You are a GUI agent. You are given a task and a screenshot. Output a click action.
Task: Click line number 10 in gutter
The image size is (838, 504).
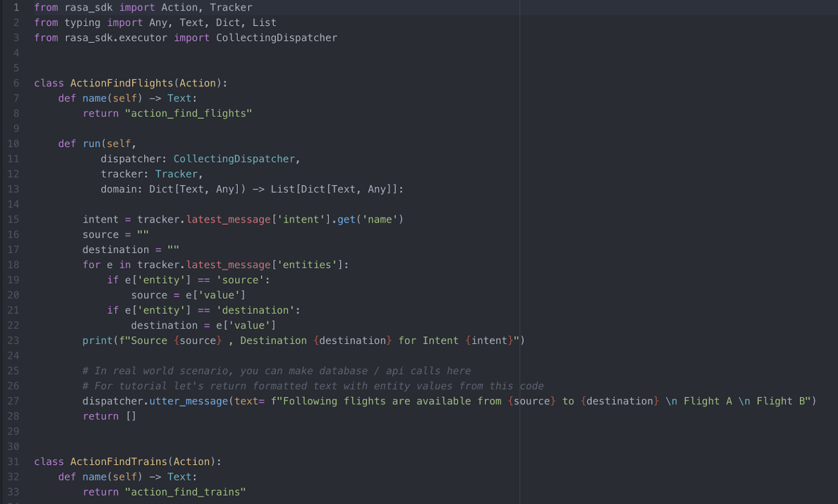[x=13, y=143]
